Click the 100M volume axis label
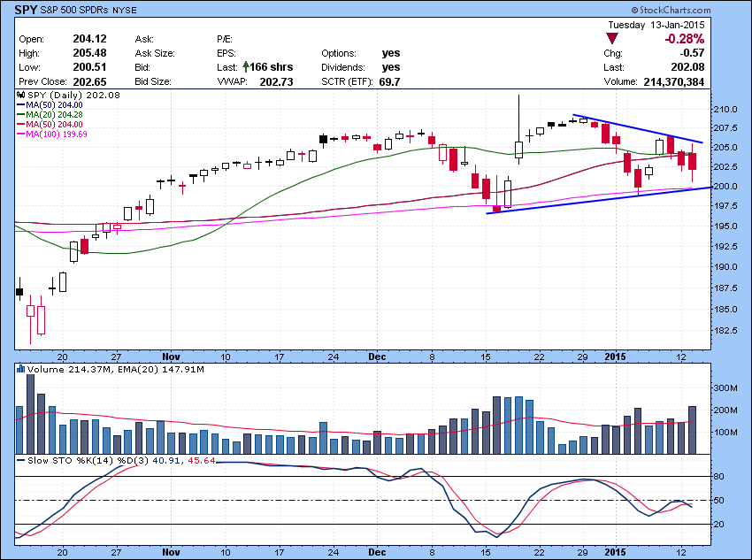The height and width of the screenshot is (560, 752). pos(725,432)
